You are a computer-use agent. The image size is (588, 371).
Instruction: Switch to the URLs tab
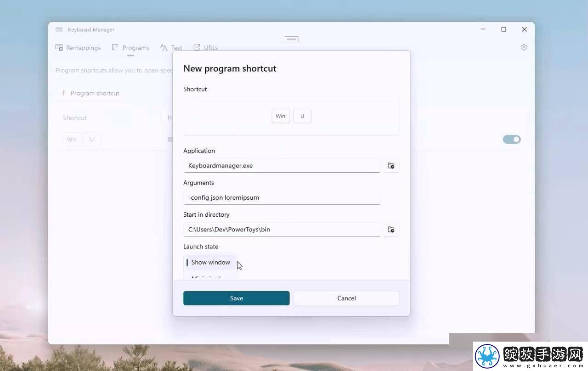[205, 48]
